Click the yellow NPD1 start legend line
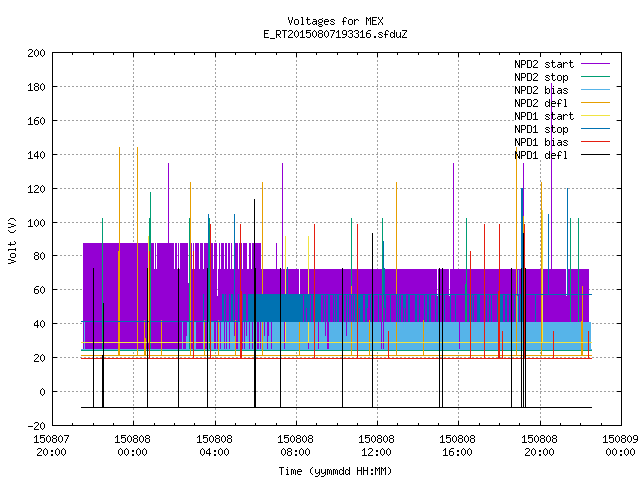This screenshot has width=640, height=480. (595, 116)
